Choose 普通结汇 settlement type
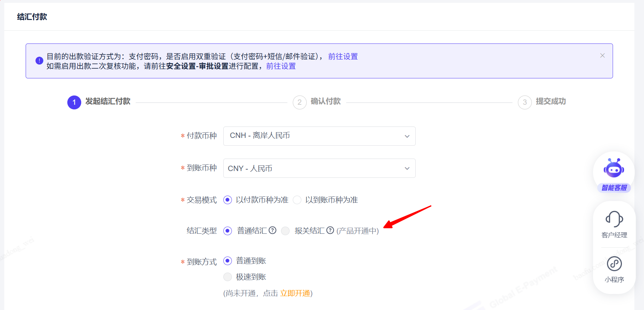Screen dimensions: 644x310 click(x=228, y=231)
